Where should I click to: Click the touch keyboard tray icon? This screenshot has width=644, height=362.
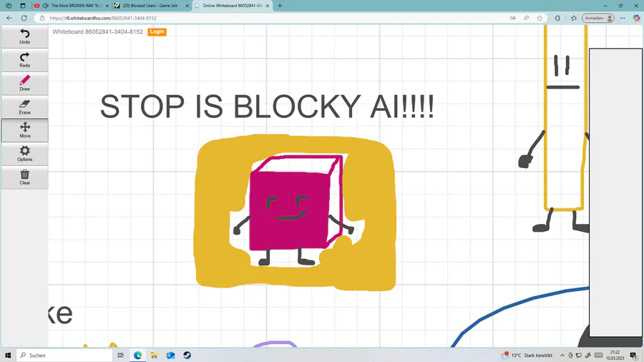pyautogui.click(x=598, y=356)
